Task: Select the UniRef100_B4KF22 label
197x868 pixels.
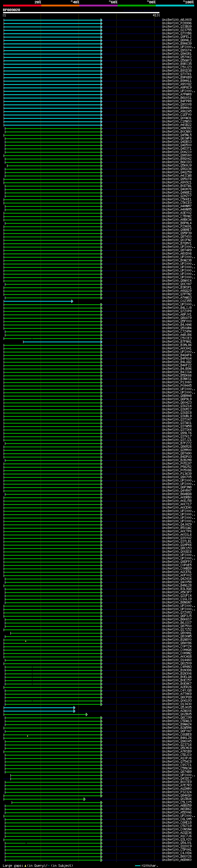Action: pyautogui.click(x=177, y=365)
